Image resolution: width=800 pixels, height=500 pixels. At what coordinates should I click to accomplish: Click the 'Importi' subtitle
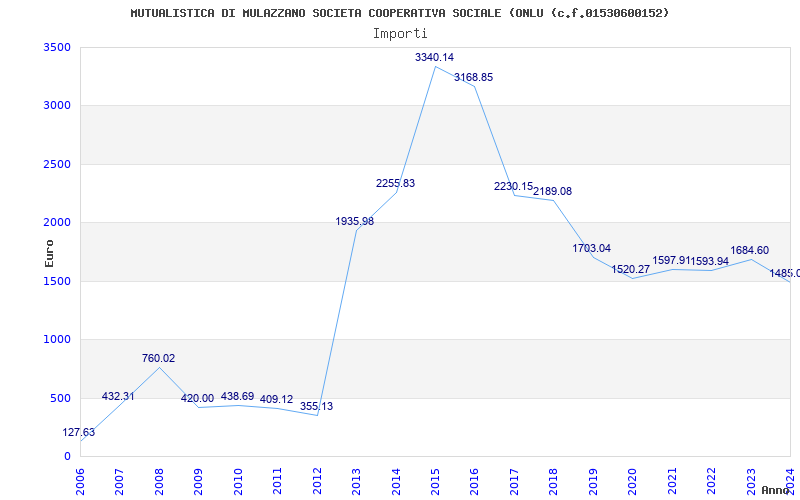(400, 34)
